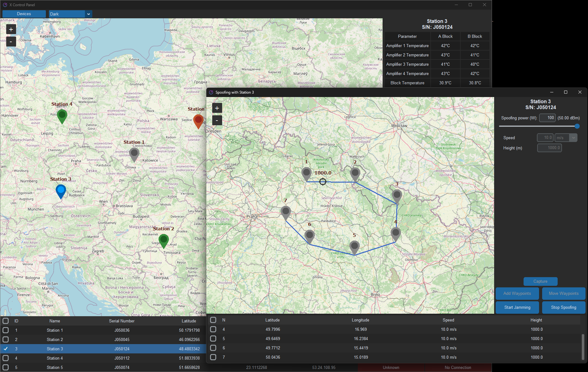The height and width of the screenshot is (372, 588).
Task: Check the waypoint 7 row checkbox
Action: (x=213, y=357)
